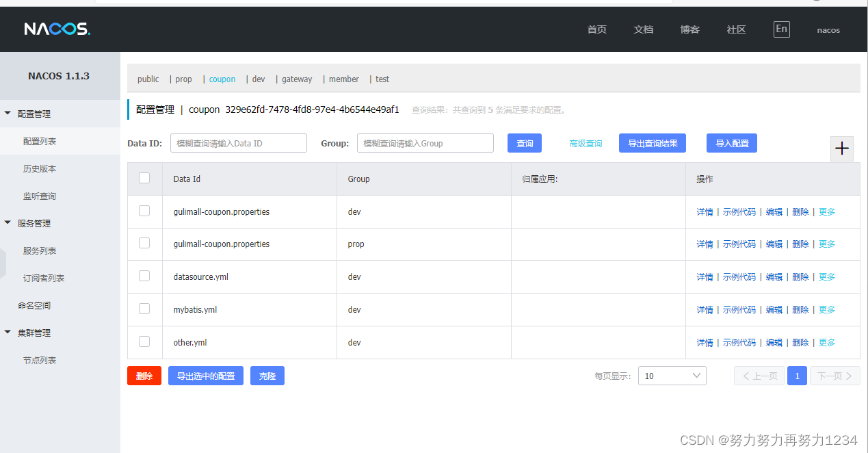The height and width of the screenshot is (453, 868).
Task: Click 示例代码 for datasource.yml
Action: point(739,277)
